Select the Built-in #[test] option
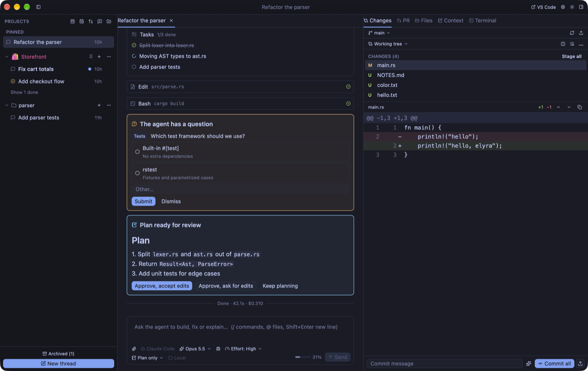588x371 pixels. coord(240,152)
